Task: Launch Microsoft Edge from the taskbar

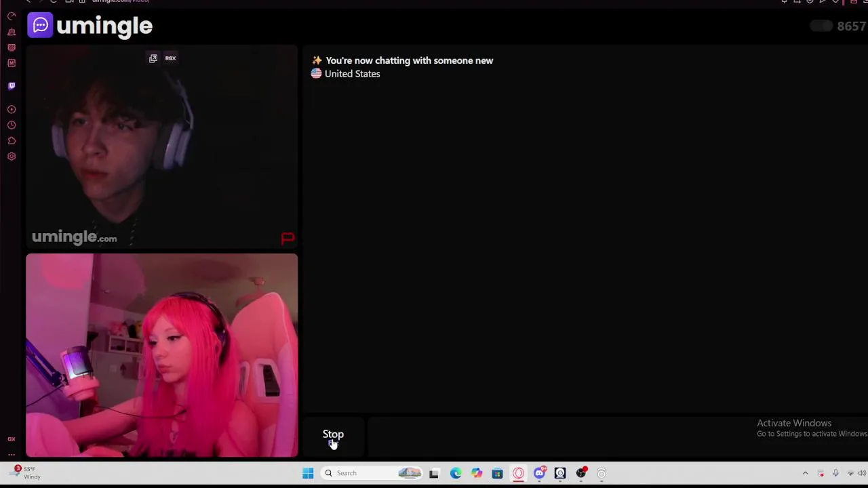Action: [456, 473]
